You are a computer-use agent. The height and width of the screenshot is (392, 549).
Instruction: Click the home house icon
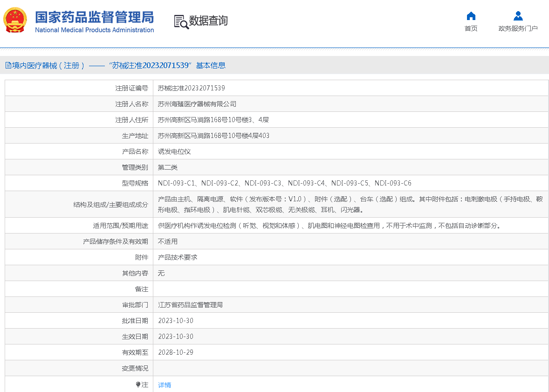(471, 16)
